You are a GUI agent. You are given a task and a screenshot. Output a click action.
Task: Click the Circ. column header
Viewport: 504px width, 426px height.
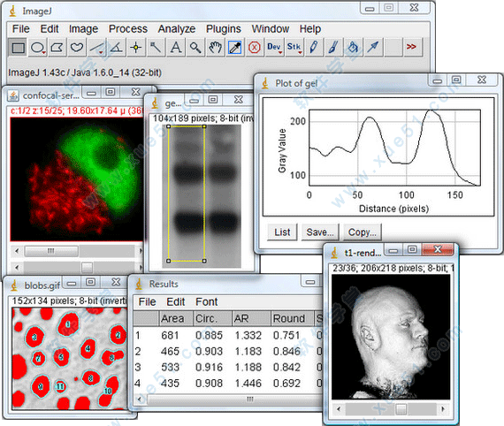point(213,318)
